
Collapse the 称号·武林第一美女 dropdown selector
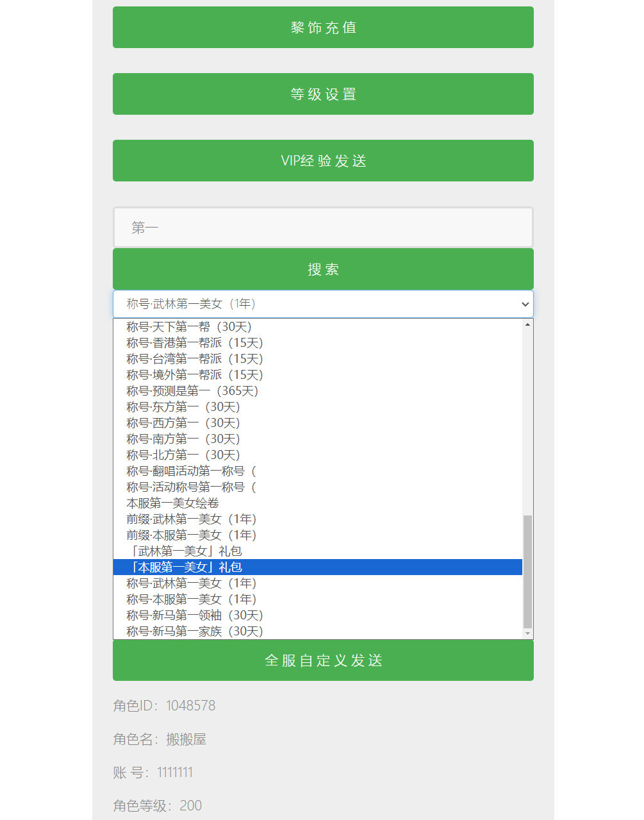[x=323, y=304]
